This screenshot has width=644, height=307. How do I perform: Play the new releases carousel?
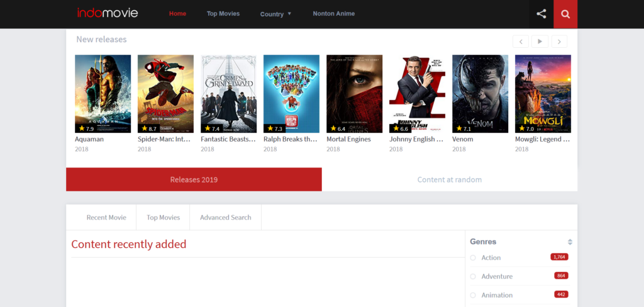[540, 42]
